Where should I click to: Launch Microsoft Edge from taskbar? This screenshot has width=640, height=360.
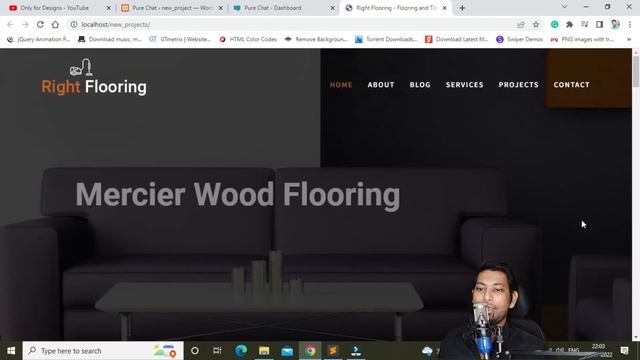(241, 351)
